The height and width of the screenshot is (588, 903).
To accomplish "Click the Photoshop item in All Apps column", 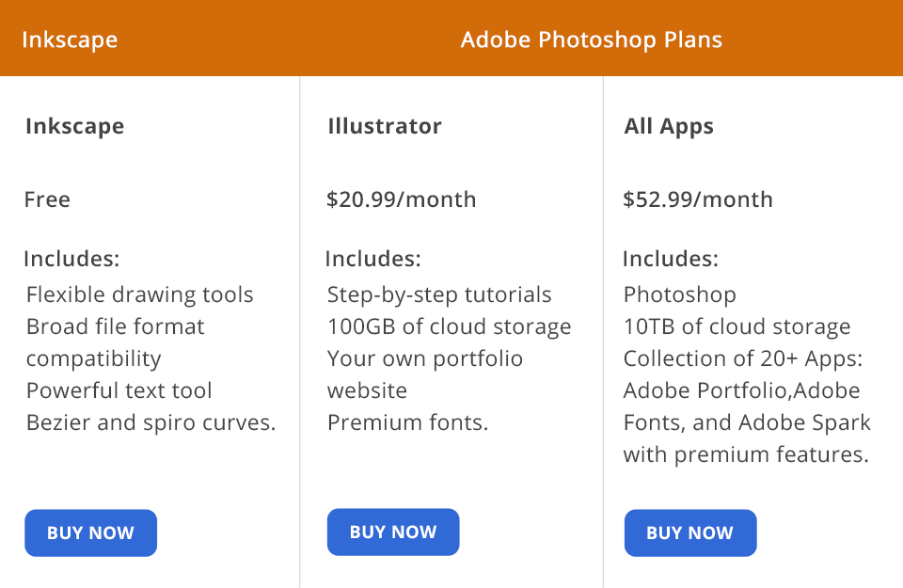I will [x=679, y=294].
